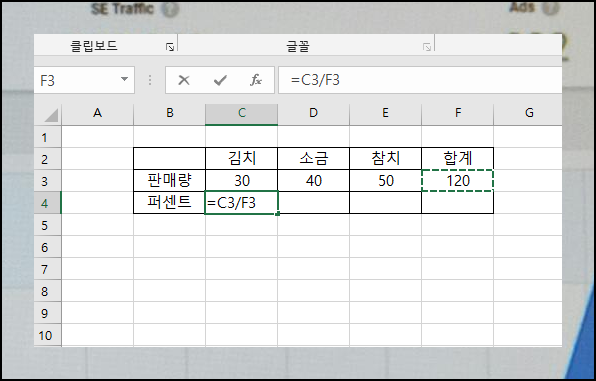
Task: Select column E header
Action: (x=385, y=113)
